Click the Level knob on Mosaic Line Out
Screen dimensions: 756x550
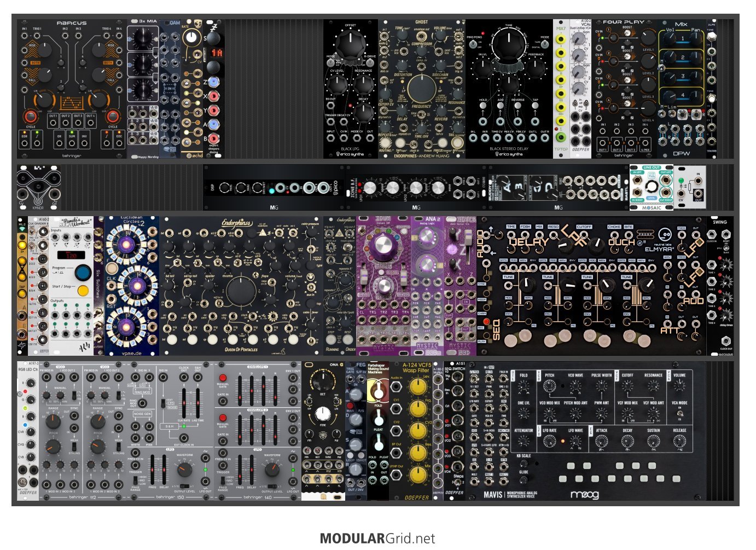coord(651,187)
